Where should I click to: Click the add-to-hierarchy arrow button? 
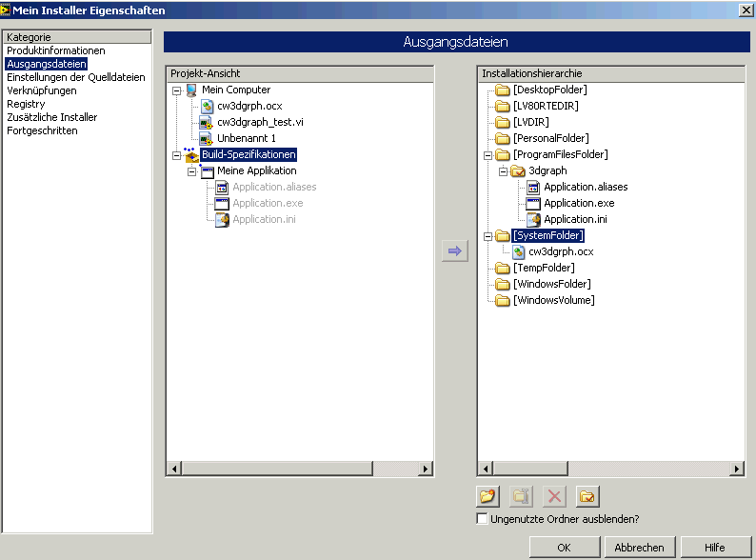click(455, 250)
